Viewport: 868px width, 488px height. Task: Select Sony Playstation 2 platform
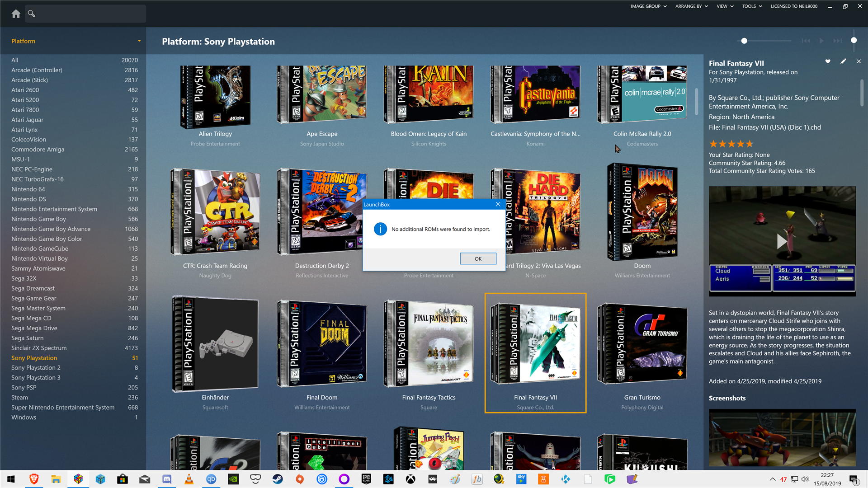click(75, 368)
